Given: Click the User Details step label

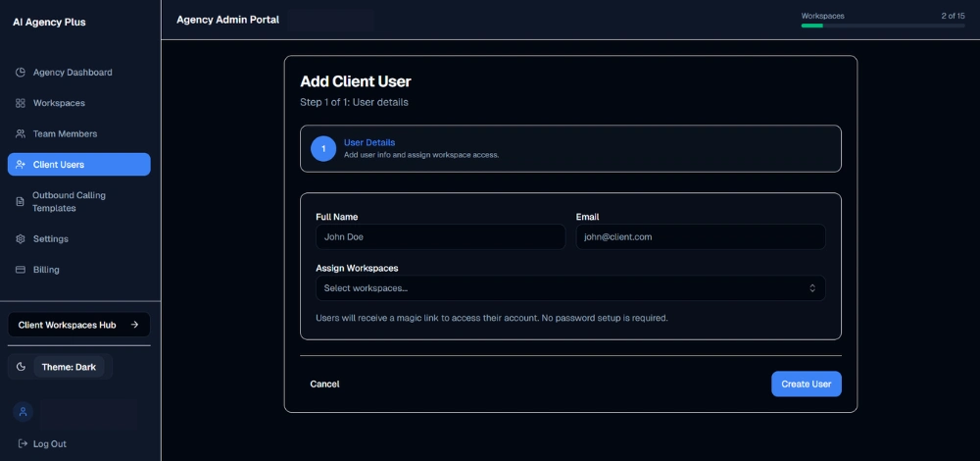Looking at the screenshot, I should tap(369, 142).
